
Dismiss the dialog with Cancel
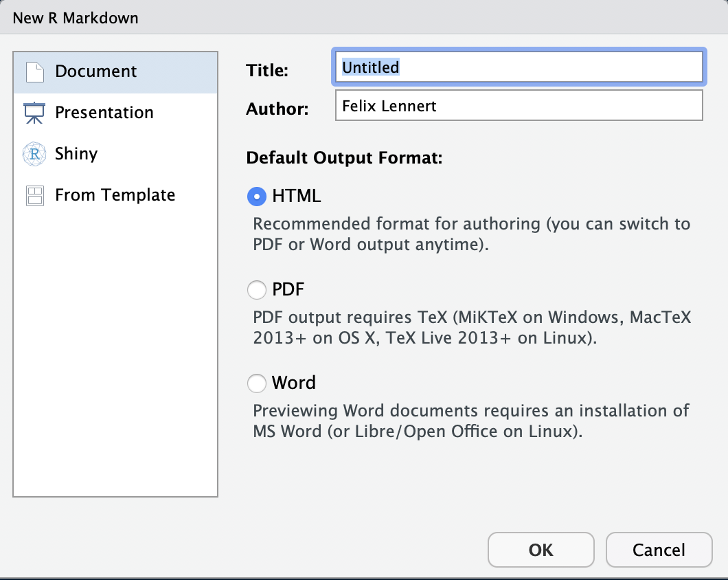pyautogui.click(x=659, y=550)
